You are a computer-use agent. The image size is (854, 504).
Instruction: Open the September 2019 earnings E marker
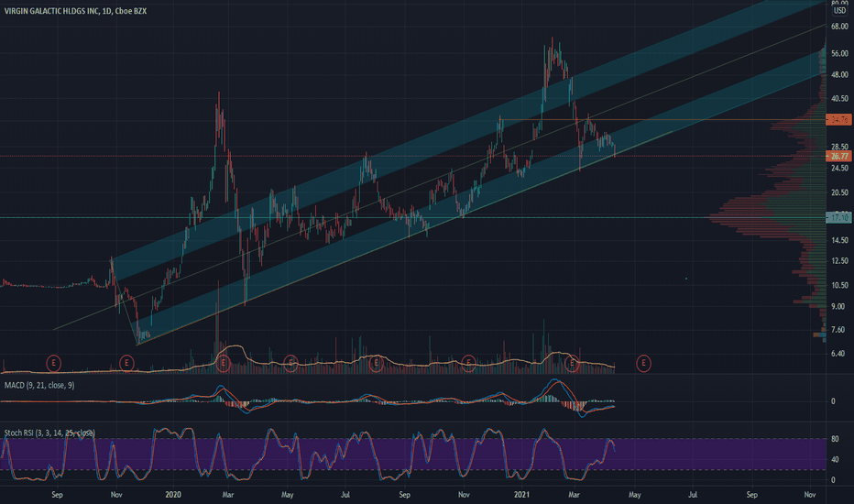pos(53,362)
